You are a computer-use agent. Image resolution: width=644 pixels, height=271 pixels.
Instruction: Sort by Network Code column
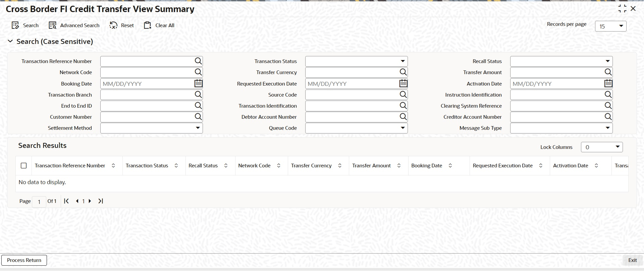[x=278, y=166]
